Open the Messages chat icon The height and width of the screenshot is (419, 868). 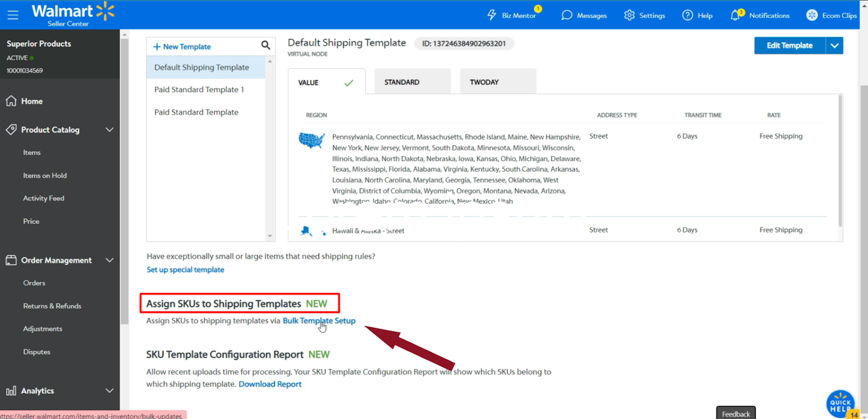pos(567,15)
